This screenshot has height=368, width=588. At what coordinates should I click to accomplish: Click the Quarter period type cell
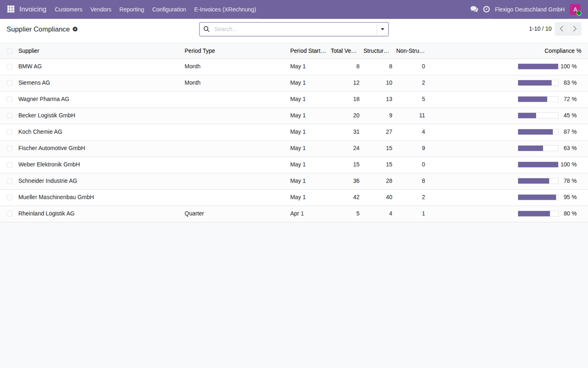[x=194, y=213]
